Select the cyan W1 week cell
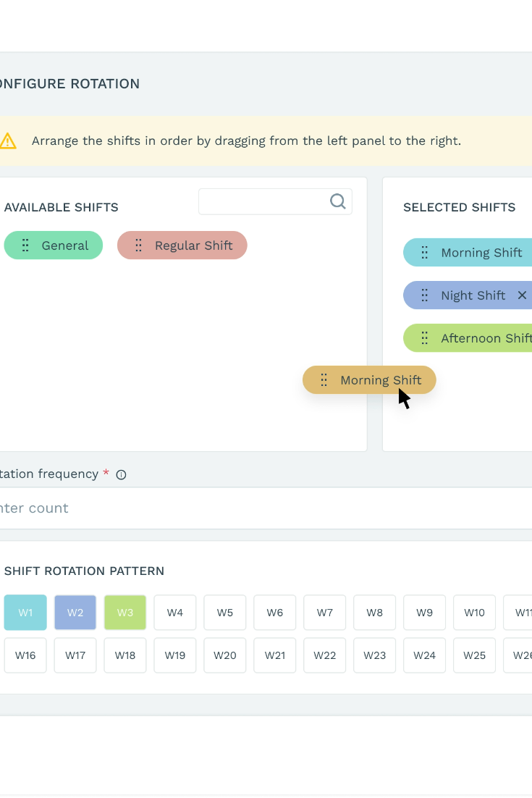 pos(25,613)
